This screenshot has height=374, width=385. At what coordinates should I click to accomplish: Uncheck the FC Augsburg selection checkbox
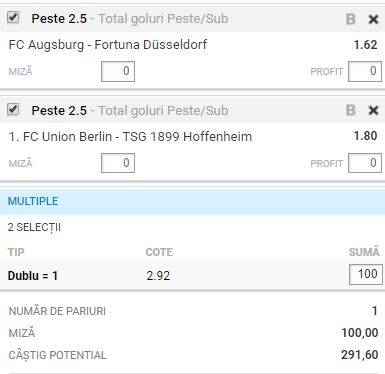13,17
